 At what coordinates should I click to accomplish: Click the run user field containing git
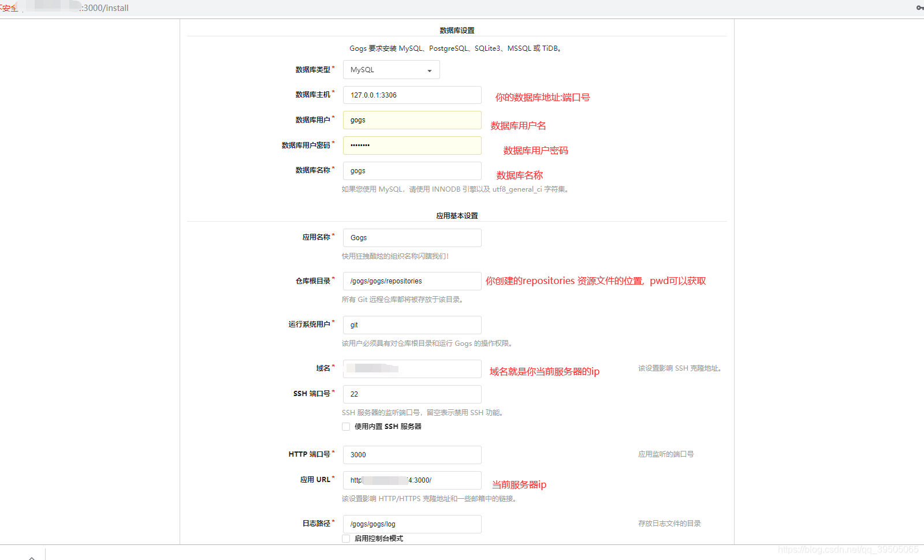[412, 325]
